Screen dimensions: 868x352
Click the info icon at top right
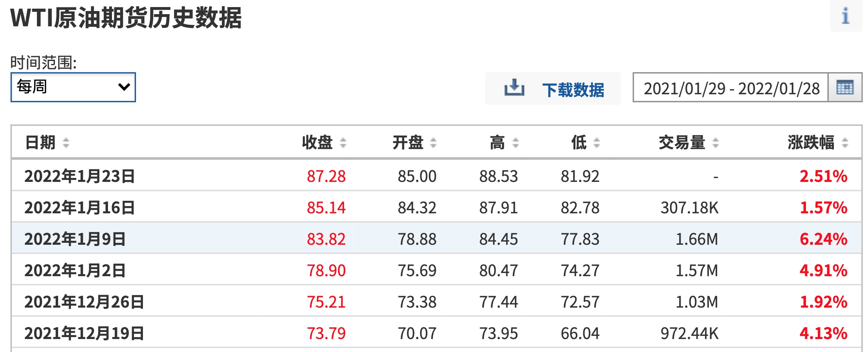coord(845,16)
